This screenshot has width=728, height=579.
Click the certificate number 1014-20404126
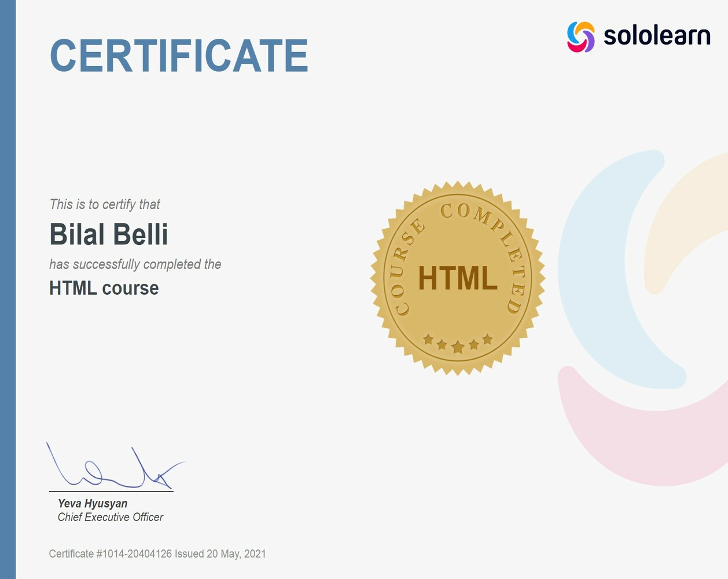pos(134,554)
